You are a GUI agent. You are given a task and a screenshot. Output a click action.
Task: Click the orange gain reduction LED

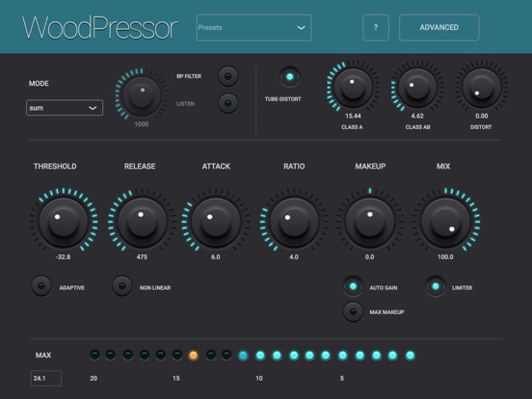tap(193, 356)
